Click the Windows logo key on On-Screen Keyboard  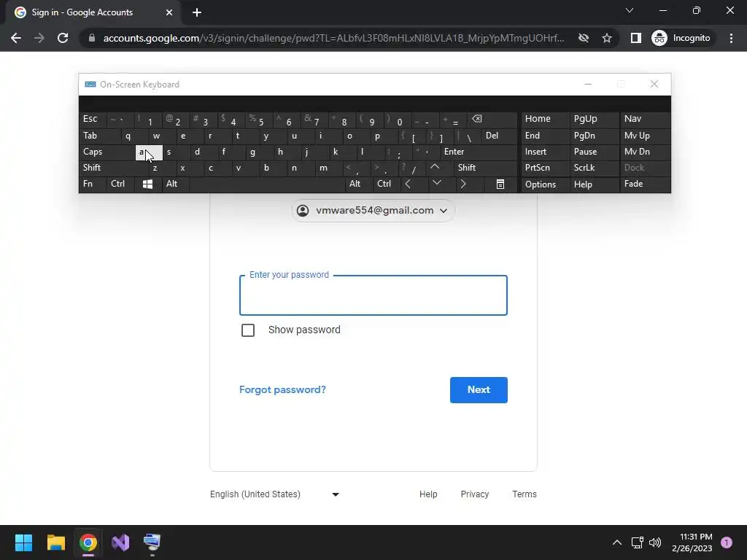tap(147, 184)
